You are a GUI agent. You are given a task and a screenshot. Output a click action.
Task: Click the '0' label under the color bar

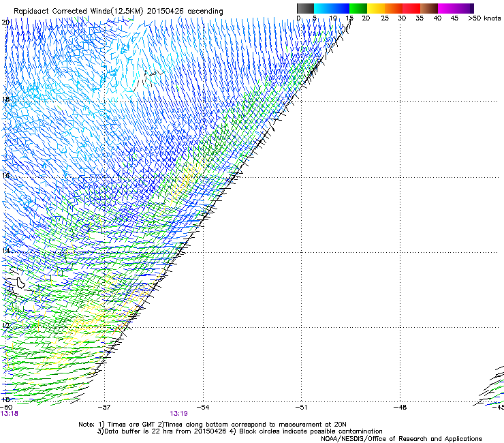coord(298,18)
